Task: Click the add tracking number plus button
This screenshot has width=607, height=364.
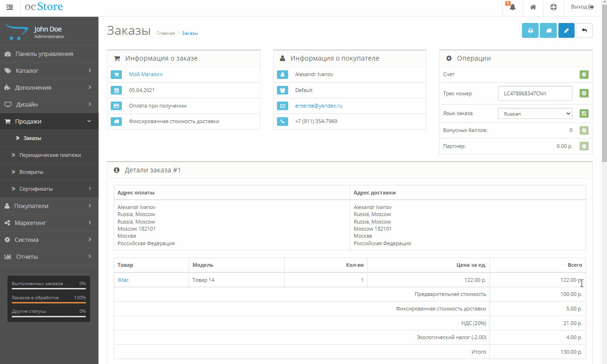Action: (584, 93)
